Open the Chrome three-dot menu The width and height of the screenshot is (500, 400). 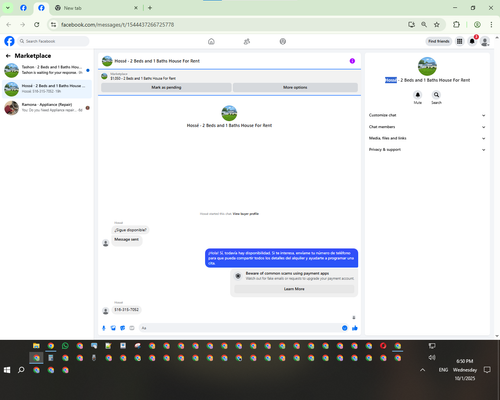(x=491, y=25)
